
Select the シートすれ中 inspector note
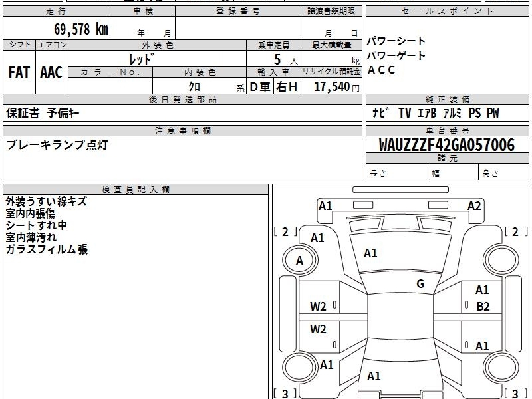[36, 225]
